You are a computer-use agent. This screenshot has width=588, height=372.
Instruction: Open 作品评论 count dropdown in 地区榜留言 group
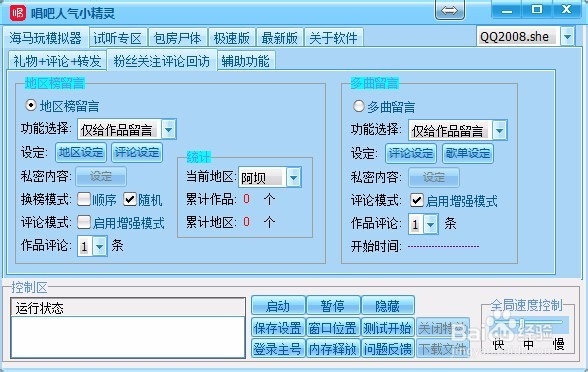pos(99,246)
